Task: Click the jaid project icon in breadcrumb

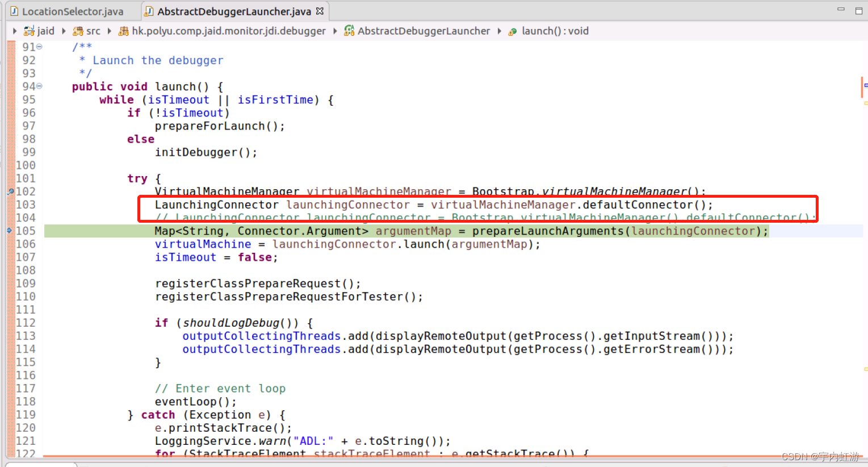Action: (x=29, y=31)
